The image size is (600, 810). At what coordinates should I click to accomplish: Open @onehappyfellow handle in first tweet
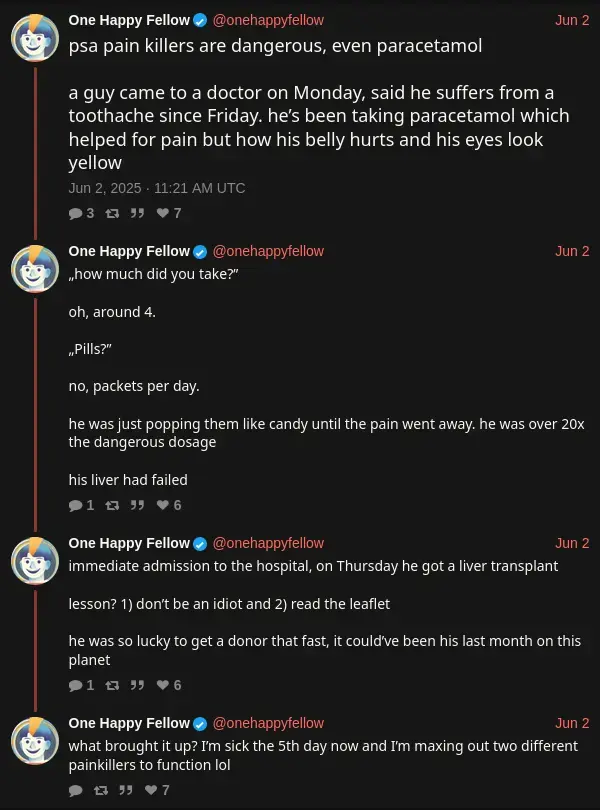(268, 20)
